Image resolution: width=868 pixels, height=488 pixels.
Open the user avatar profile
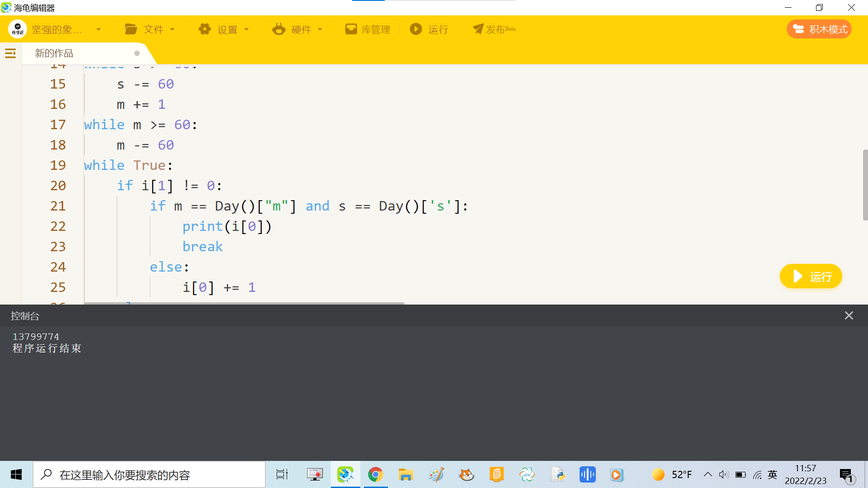point(18,29)
